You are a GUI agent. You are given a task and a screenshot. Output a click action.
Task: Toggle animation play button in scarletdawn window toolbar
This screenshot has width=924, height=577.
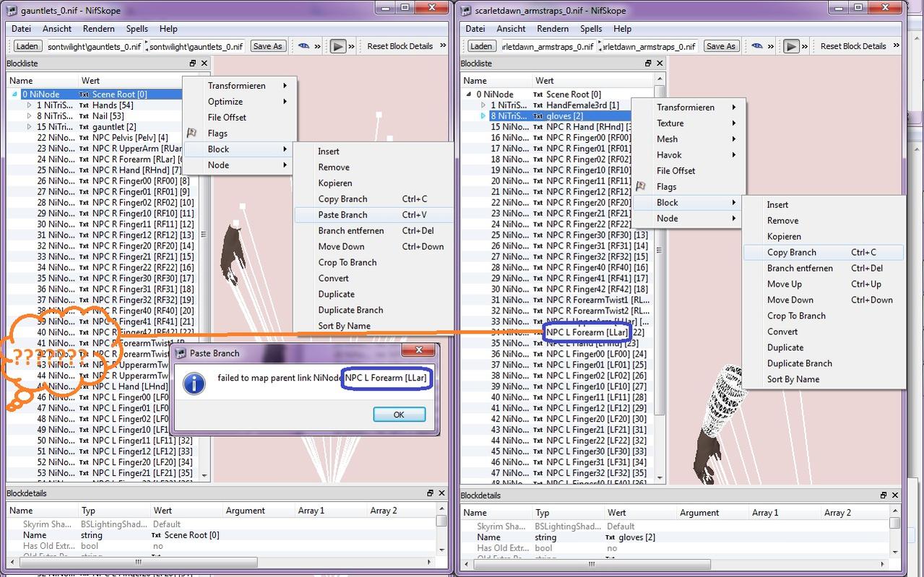[x=791, y=46]
